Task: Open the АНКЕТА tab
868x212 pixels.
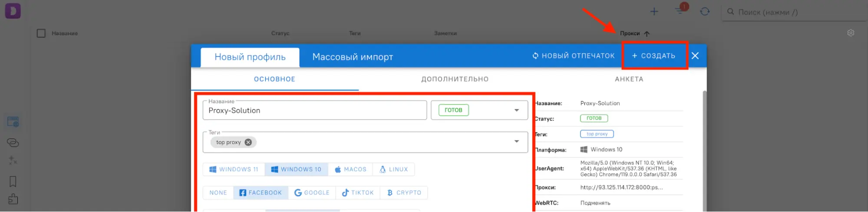Action: coord(629,79)
